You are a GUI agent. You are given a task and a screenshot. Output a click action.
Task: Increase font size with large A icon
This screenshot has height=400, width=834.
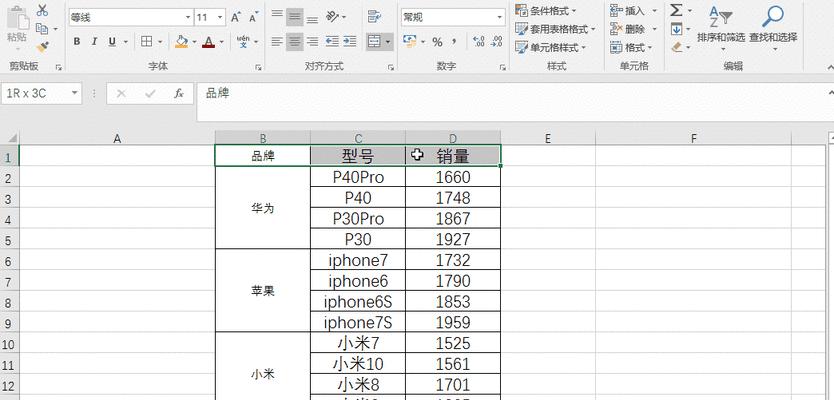(x=236, y=17)
